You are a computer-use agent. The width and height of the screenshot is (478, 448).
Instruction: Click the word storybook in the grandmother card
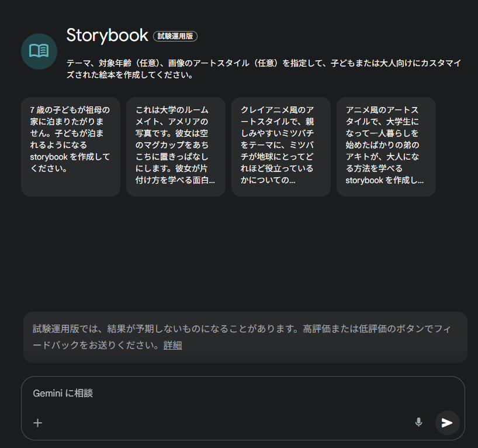[50, 157]
